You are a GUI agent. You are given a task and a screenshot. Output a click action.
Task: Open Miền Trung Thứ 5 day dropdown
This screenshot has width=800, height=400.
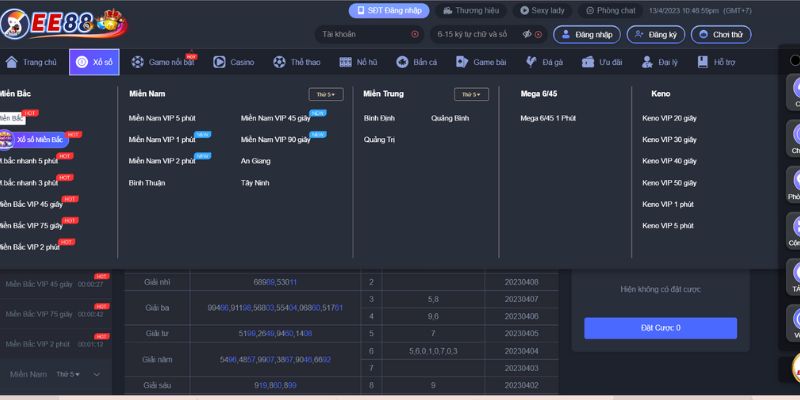[471, 94]
